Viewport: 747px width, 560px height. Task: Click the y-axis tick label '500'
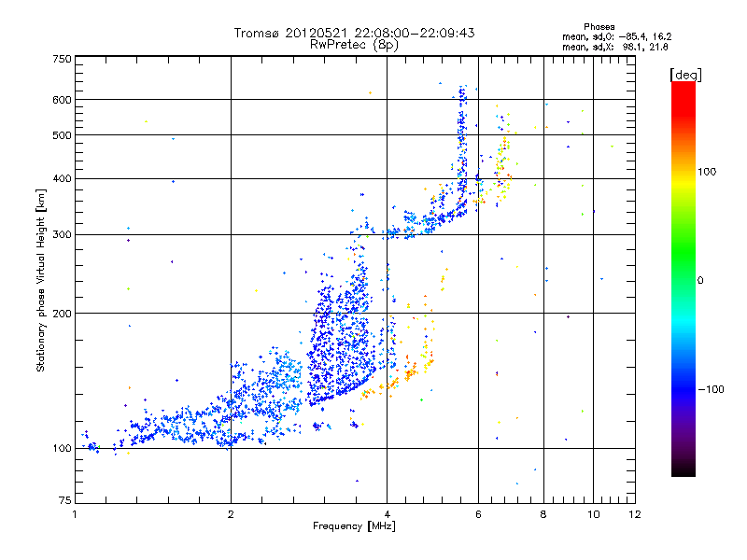(x=63, y=135)
